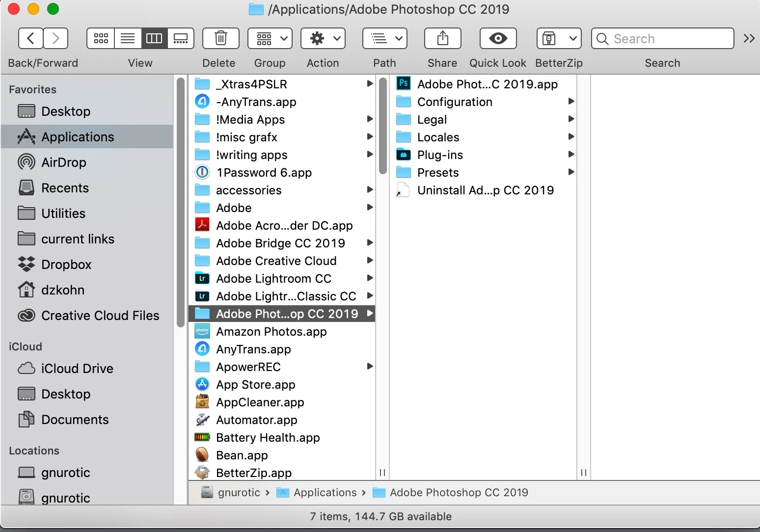760x532 pixels.
Task: Open Utilities folder in sidebar
Action: (x=87, y=213)
